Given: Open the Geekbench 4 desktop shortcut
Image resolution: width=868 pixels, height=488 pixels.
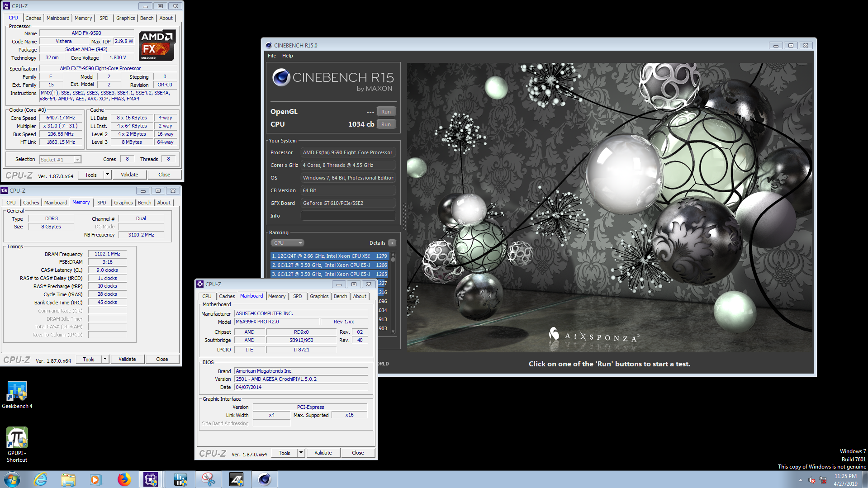Looking at the screenshot, I should coord(17,395).
